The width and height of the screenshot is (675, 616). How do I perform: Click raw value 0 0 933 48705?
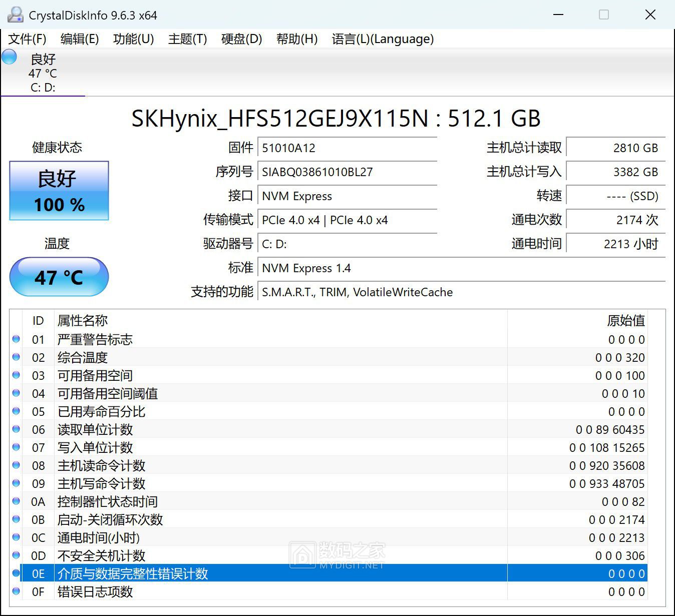607,483
